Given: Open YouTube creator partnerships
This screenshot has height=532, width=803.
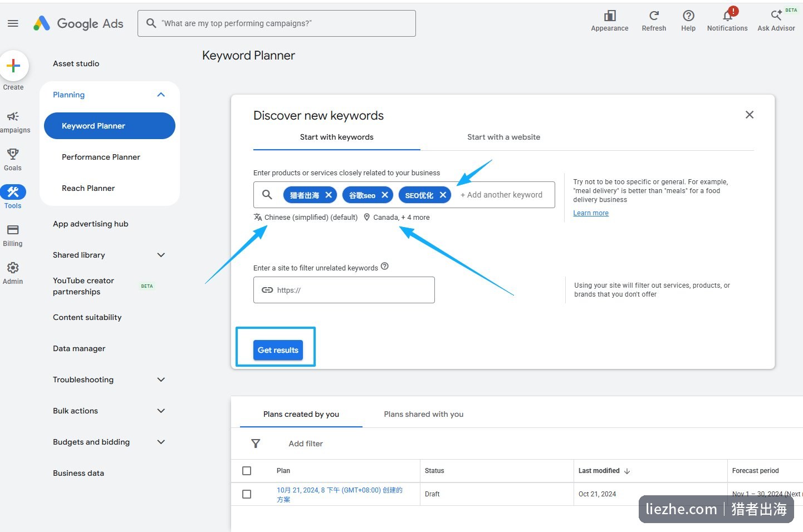Looking at the screenshot, I should point(84,286).
